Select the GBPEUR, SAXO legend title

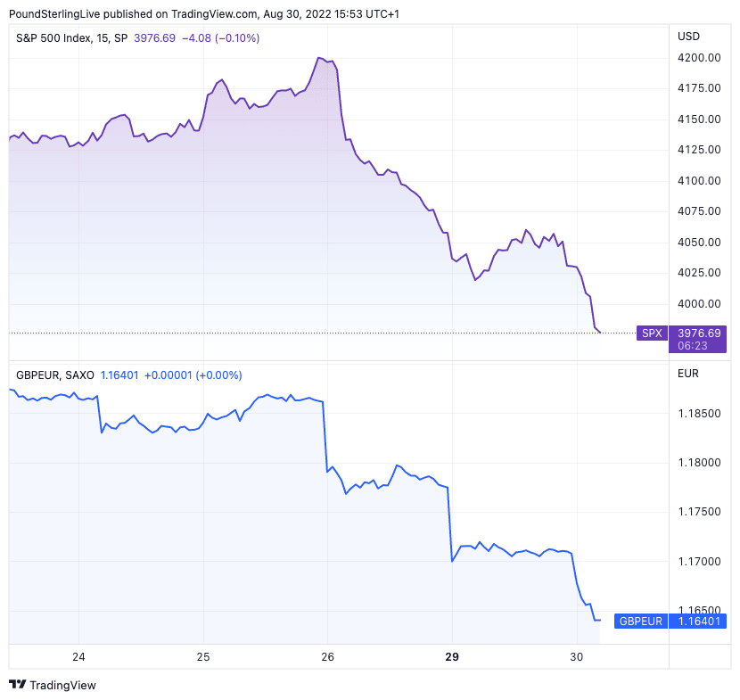(x=54, y=375)
